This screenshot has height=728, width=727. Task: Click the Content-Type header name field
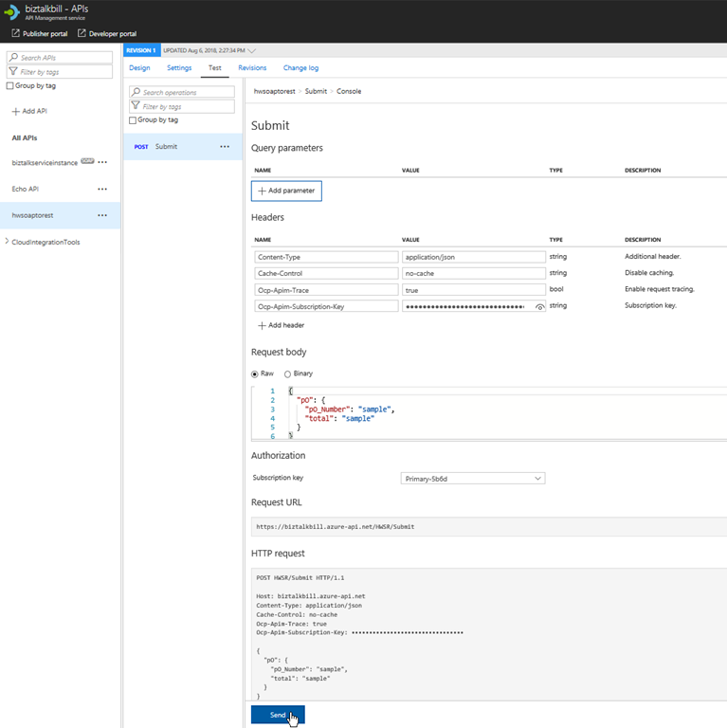pyautogui.click(x=326, y=257)
